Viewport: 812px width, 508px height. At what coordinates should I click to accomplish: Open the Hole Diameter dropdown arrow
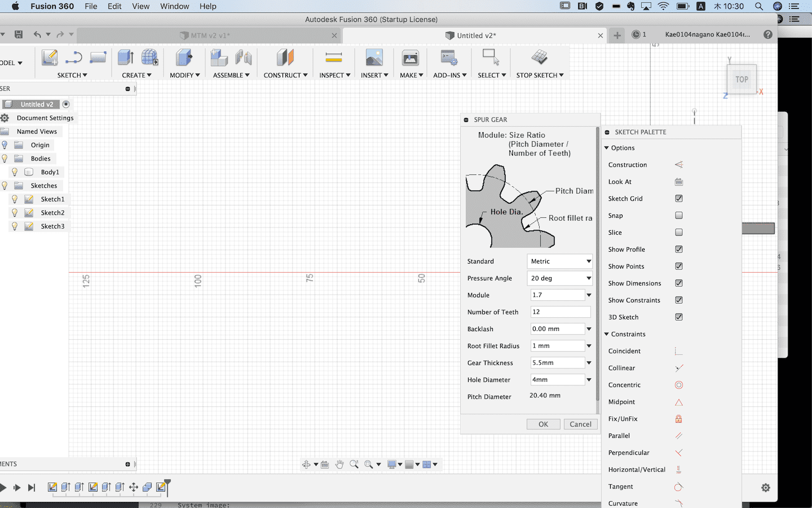tap(589, 380)
